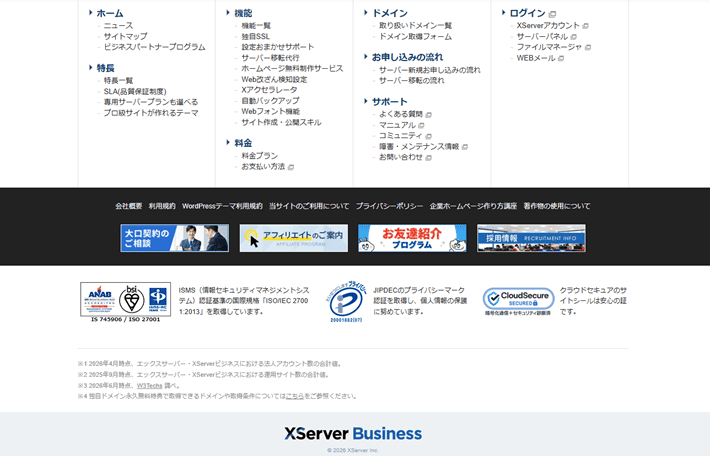Click the ANAB BSI ISMS certification badge
The height and width of the screenshot is (456, 710).
pyautogui.click(x=125, y=302)
